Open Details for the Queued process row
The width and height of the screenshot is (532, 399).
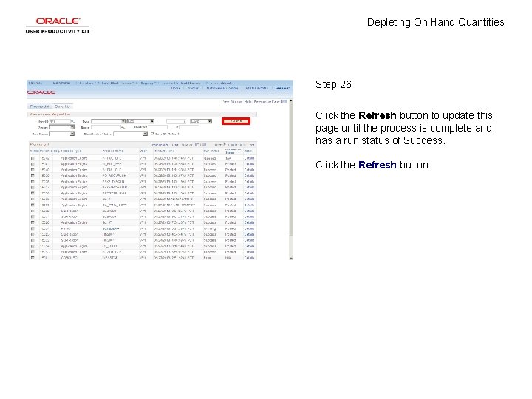[249, 158]
